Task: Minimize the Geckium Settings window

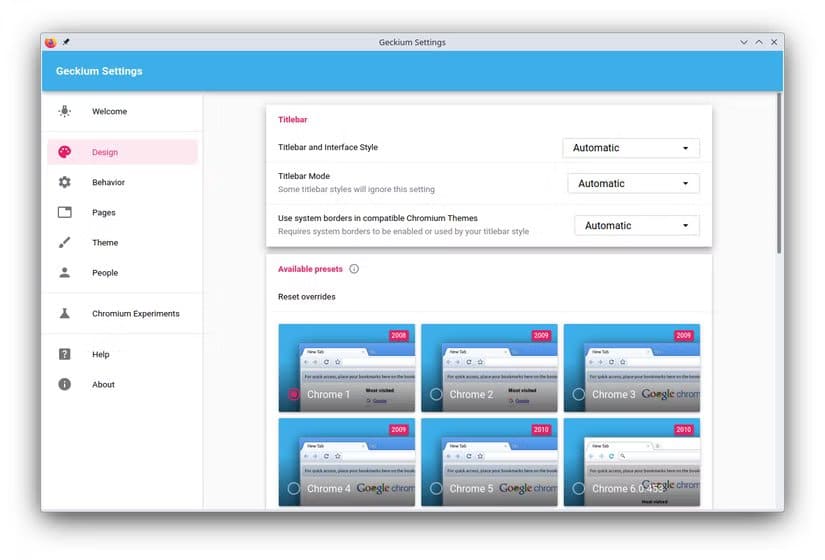Action: [743, 42]
